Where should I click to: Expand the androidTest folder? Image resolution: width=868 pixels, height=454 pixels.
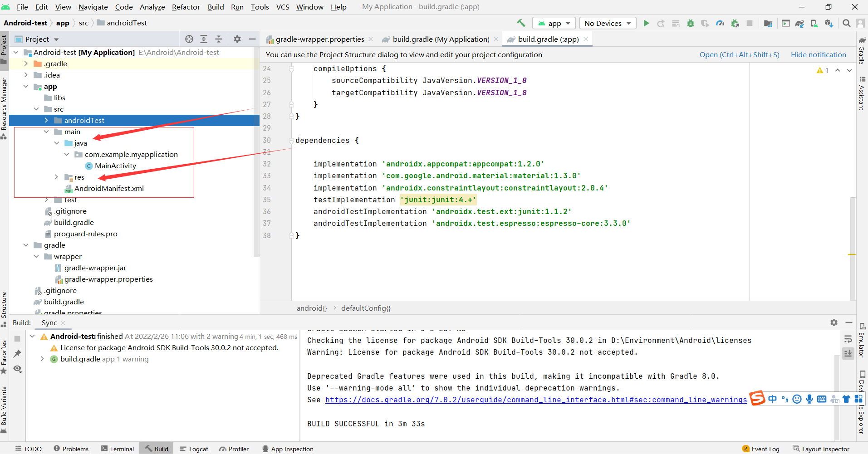46,120
